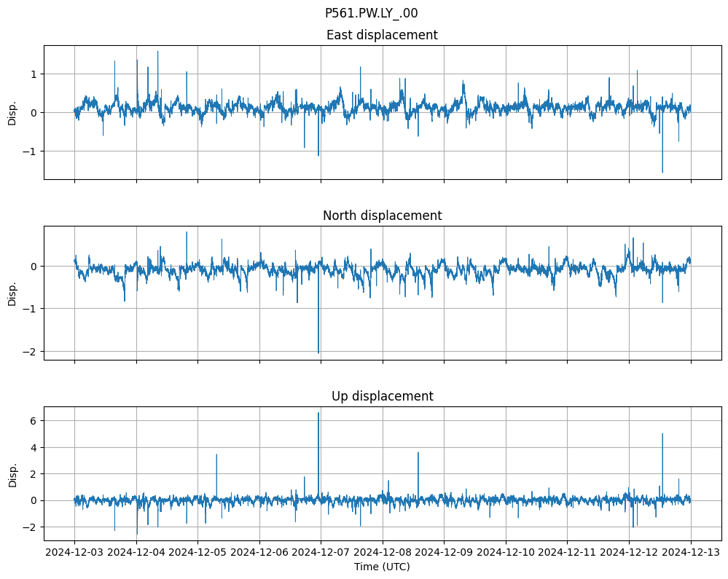The width and height of the screenshot is (728, 579).
Task: Click the tallest spike peak in the Up plot
Action: (x=318, y=413)
